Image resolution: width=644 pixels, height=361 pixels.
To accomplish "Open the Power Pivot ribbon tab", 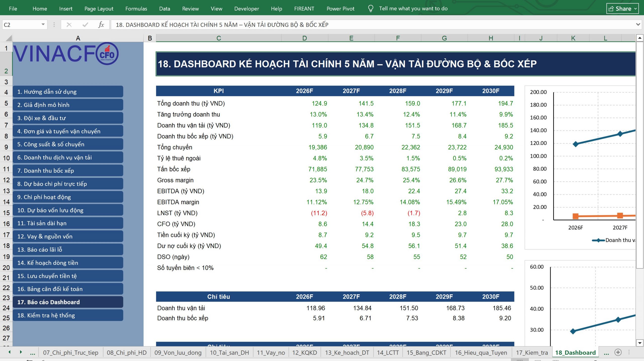I will point(340,9).
